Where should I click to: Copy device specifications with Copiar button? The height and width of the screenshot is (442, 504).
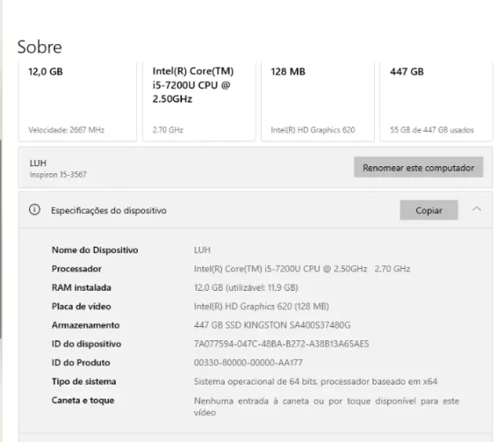point(429,210)
